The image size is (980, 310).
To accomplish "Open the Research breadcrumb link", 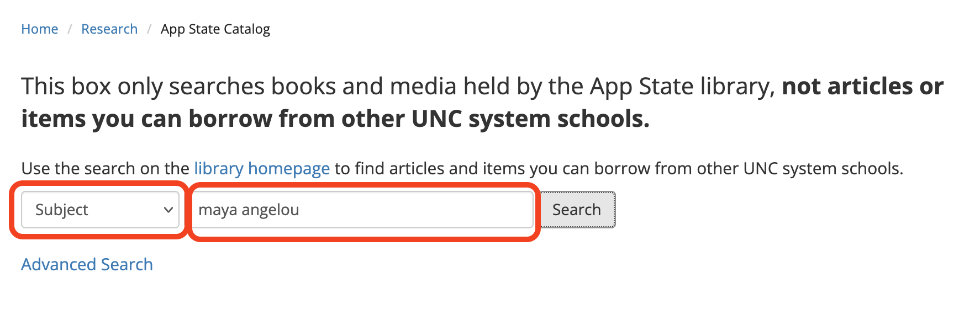I will coord(109,29).
